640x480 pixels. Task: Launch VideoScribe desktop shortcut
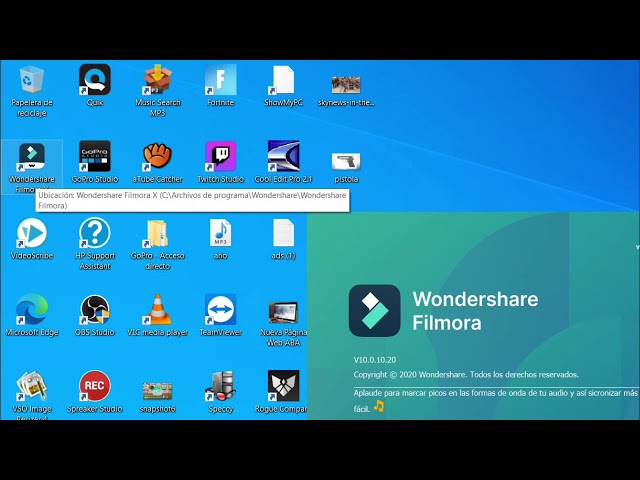pyautogui.click(x=32, y=238)
